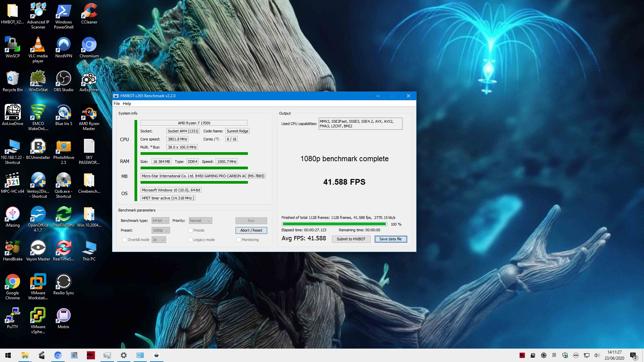Open the HandBrake desktop icon
This screenshot has width=644, height=362.
tap(12, 250)
